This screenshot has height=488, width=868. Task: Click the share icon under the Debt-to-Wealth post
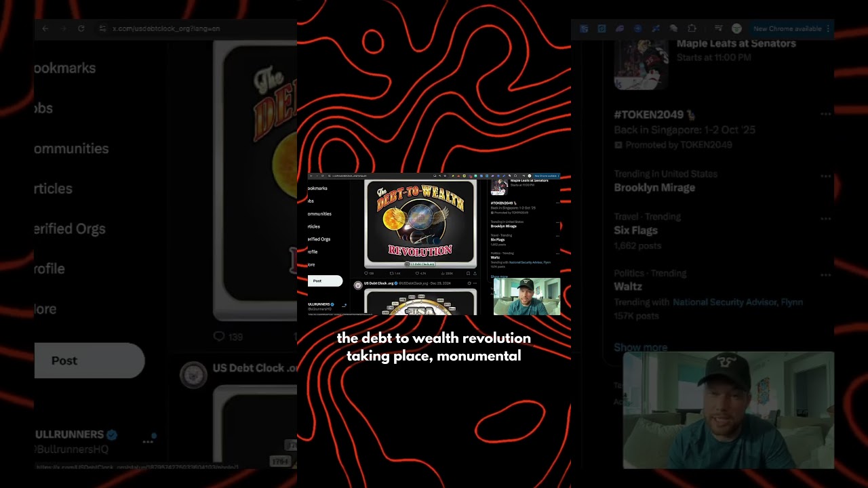coord(474,273)
